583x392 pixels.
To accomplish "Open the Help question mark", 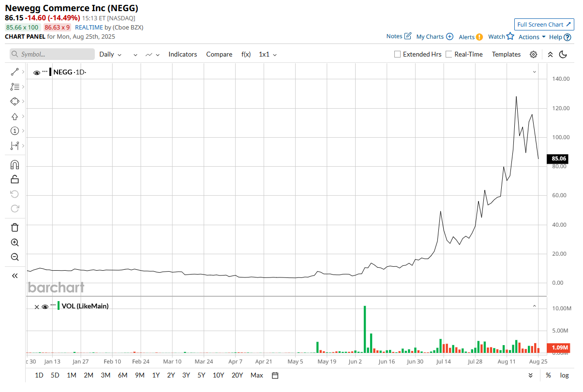I will (x=567, y=37).
